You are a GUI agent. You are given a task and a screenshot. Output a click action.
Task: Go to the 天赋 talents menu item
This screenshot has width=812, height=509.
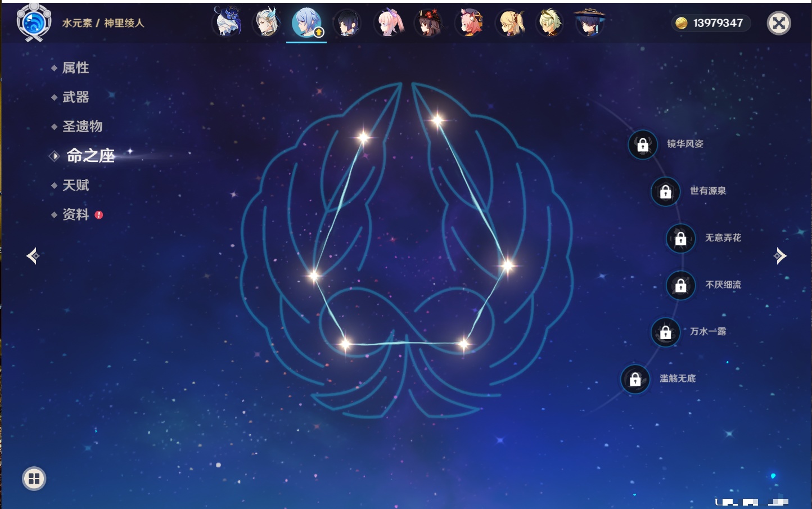click(75, 185)
